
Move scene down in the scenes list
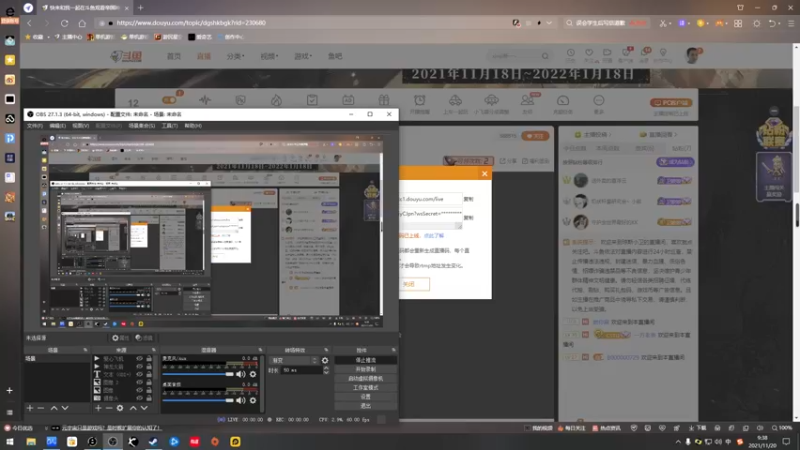coord(65,408)
